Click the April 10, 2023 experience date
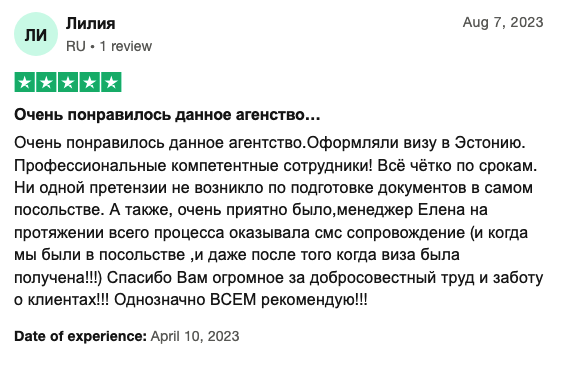Screen dimensions: 569x367 [x=195, y=336]
